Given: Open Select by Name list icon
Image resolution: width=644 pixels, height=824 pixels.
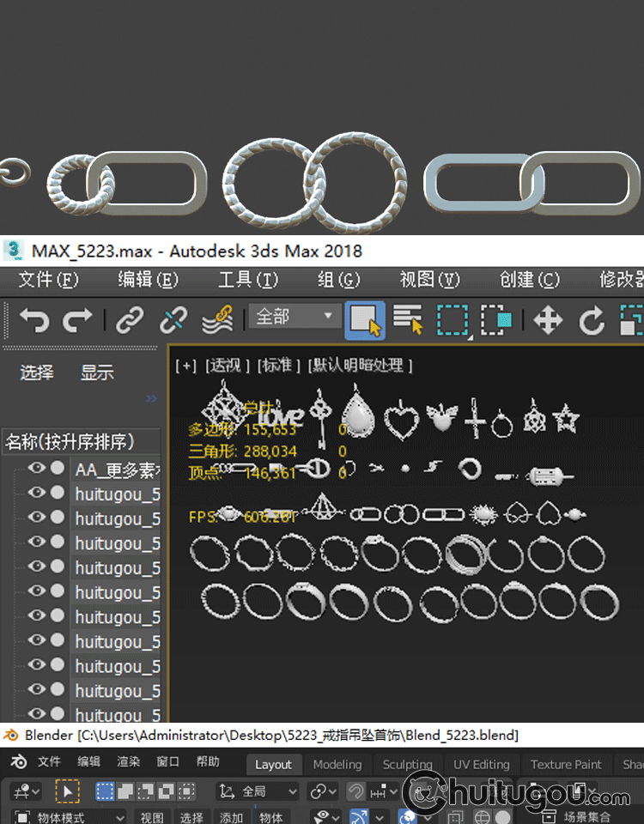Looking at the screenshot, I should 408,321.
